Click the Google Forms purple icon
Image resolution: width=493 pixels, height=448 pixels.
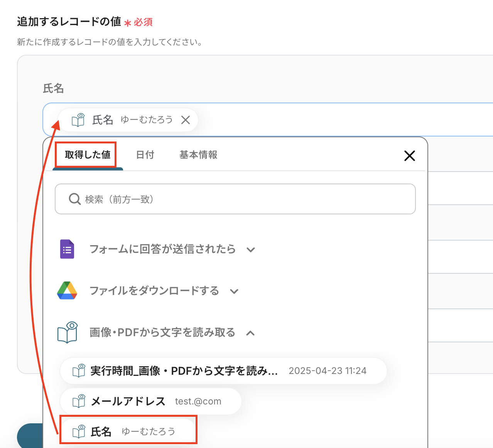[67, 249]
